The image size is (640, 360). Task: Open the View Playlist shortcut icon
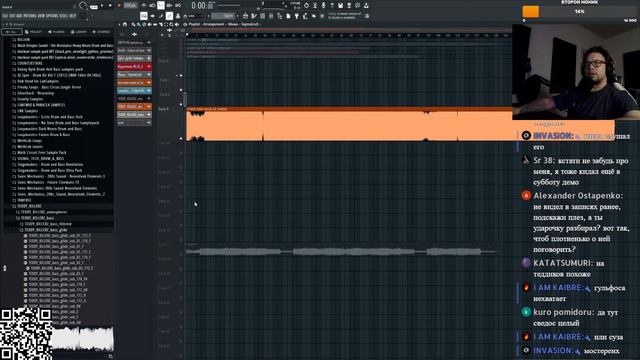click(x=245, y=16)
